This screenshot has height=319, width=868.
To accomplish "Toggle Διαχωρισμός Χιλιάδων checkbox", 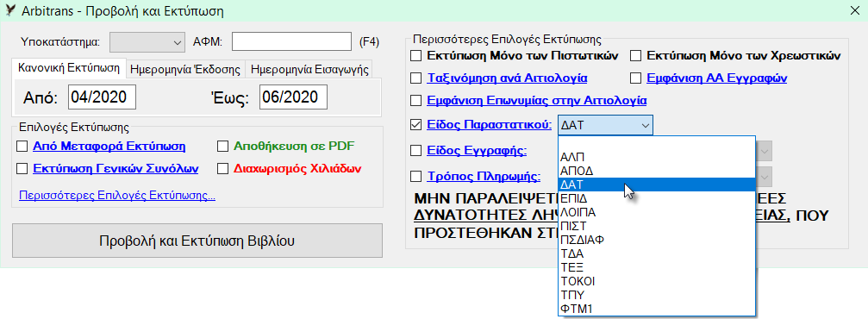I will tap(222, 168).
